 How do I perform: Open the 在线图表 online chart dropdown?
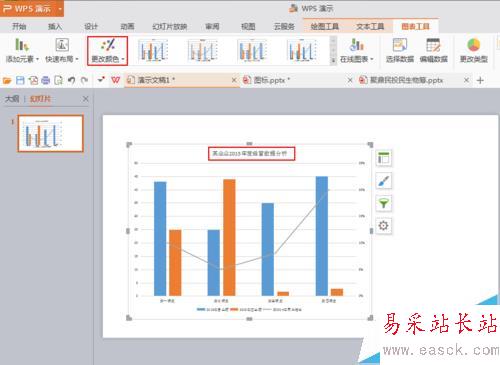pyautogui.click(x=356, y=50)
